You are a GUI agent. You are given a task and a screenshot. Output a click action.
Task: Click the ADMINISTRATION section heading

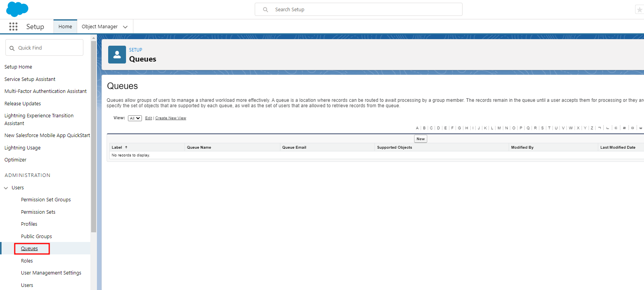pos(28,175)
